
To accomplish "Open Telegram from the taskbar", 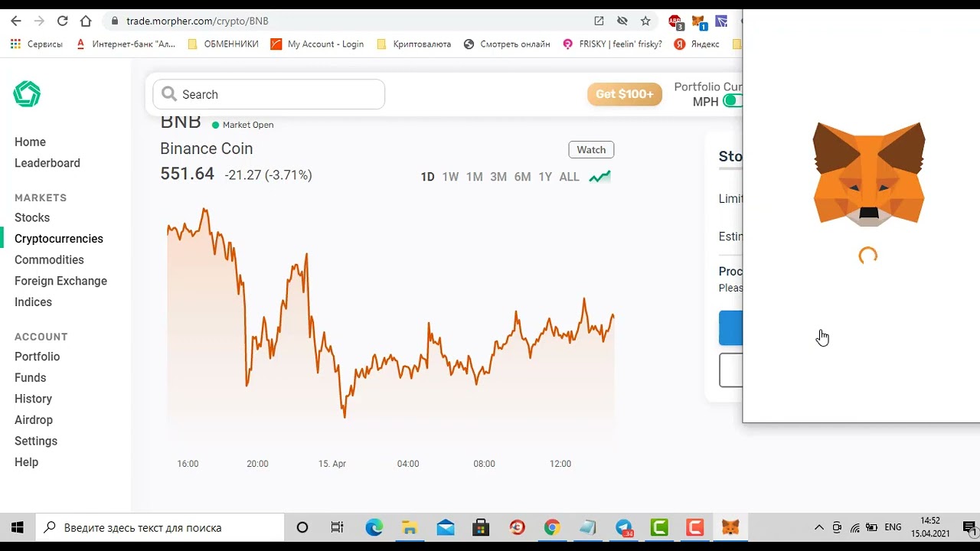I will [x=625, y=527].
